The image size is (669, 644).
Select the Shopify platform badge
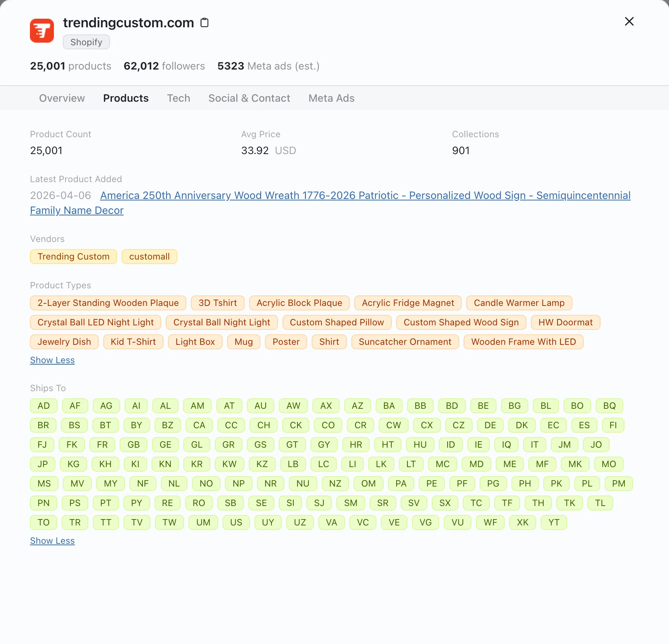[86, 42]
